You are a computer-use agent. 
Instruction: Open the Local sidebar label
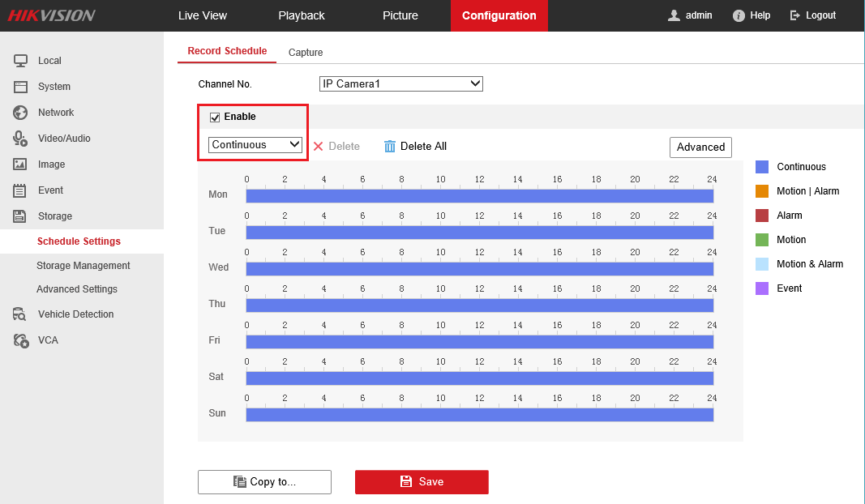coord(49,61)
